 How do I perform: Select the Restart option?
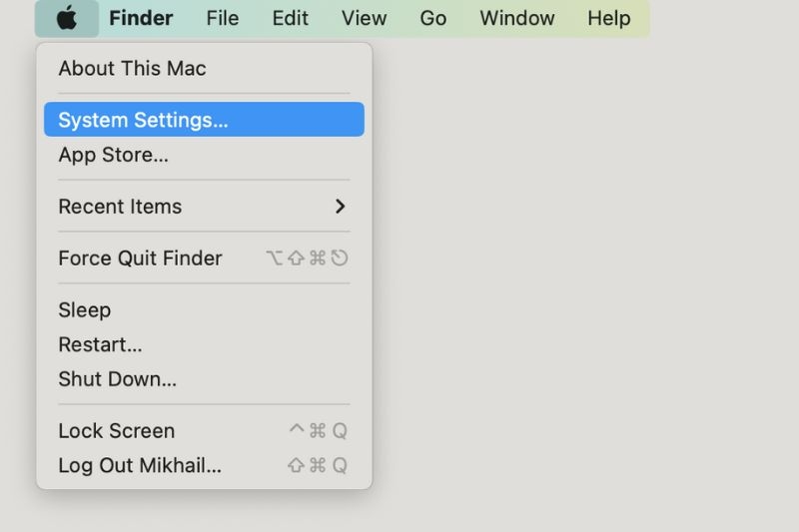point(100,344)
